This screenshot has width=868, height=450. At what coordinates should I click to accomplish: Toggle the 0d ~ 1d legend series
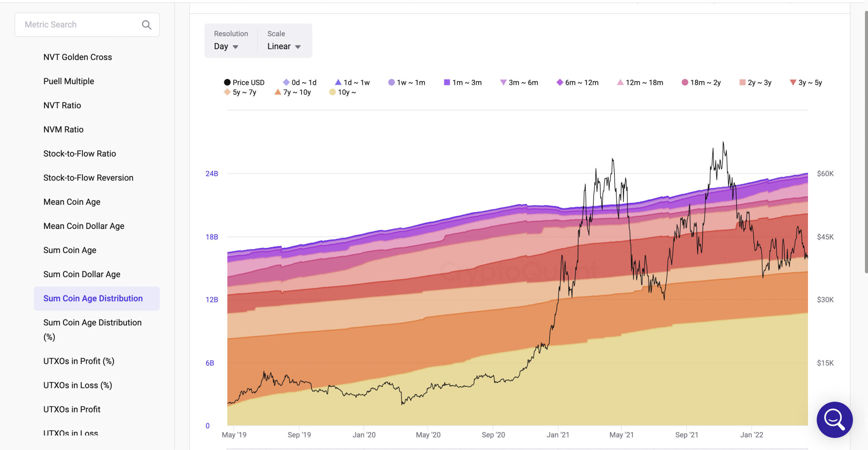[300, 82]
